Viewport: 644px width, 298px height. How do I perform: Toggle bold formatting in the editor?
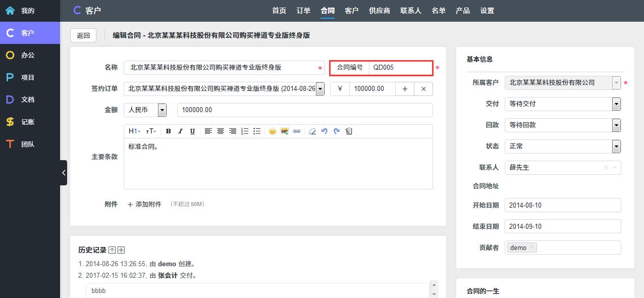point(168,131)
